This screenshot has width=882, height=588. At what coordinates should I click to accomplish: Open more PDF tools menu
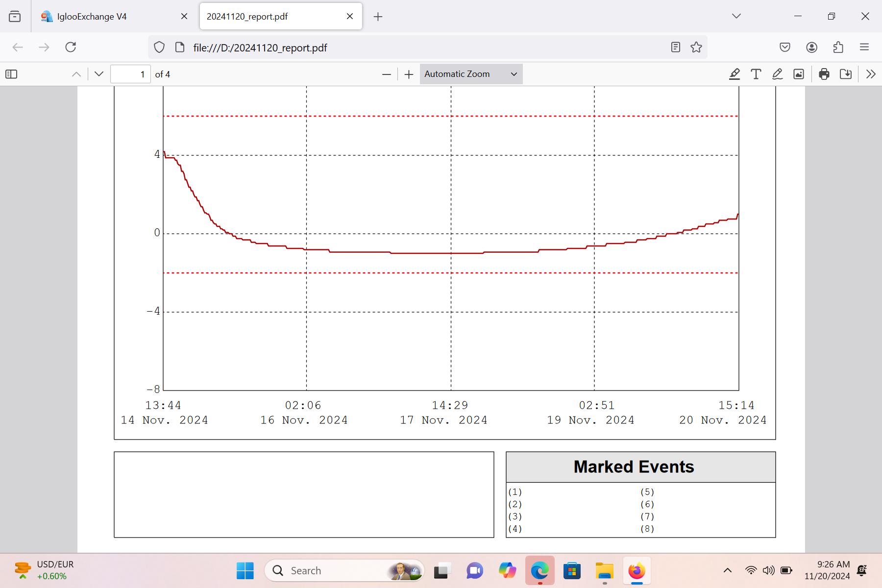pos(871,74)
